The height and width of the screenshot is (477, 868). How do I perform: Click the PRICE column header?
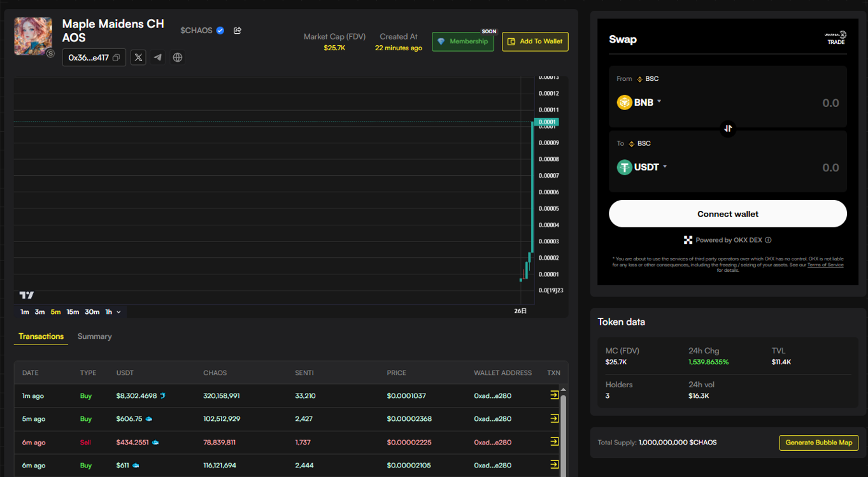click(x=396, y=373)
